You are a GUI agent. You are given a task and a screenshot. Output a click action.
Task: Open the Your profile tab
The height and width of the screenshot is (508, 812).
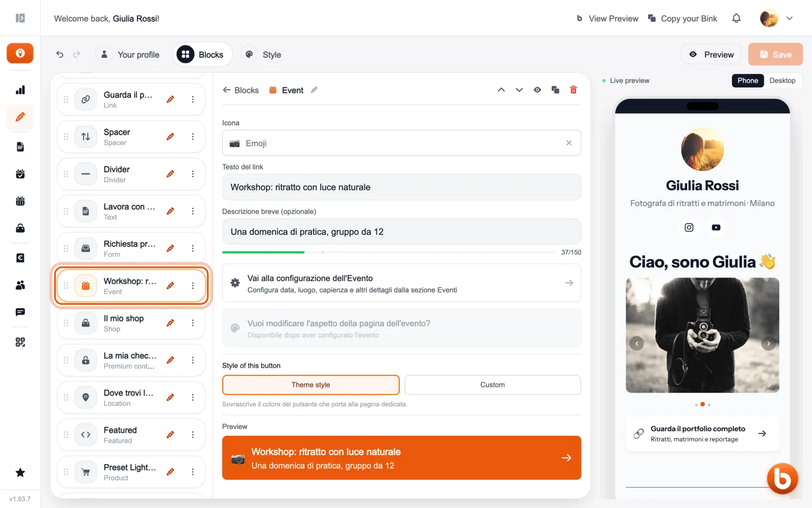[130, 54]
